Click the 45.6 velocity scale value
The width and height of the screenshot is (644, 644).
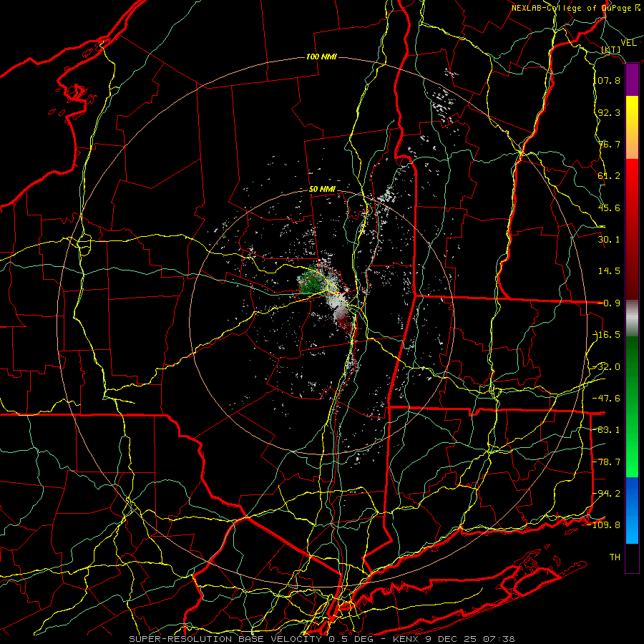pos(609,208)
